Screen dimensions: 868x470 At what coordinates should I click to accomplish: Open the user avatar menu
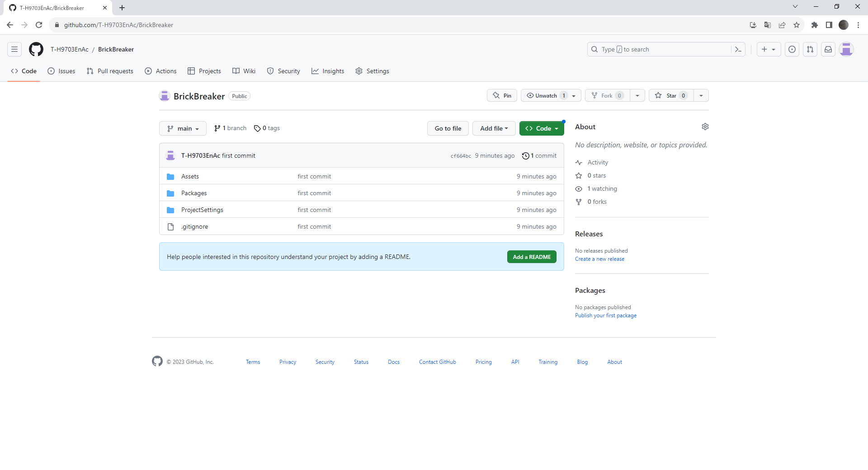[x=846, y=49]
